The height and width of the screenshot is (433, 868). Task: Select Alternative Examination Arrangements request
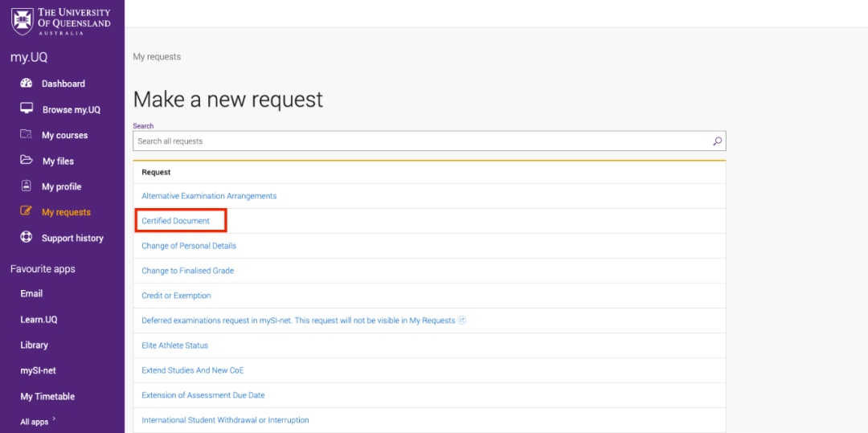pyautogui.click(x=209, y=196)
